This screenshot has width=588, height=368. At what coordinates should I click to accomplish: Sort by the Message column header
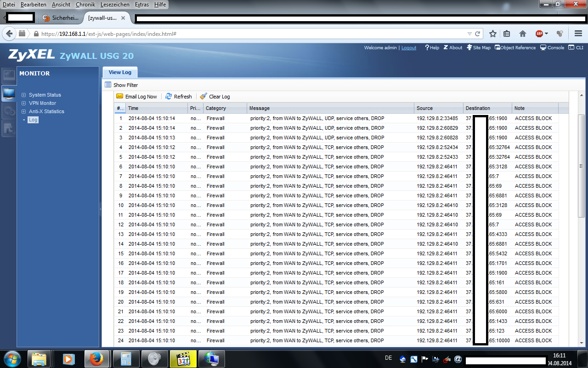[330, 108]
